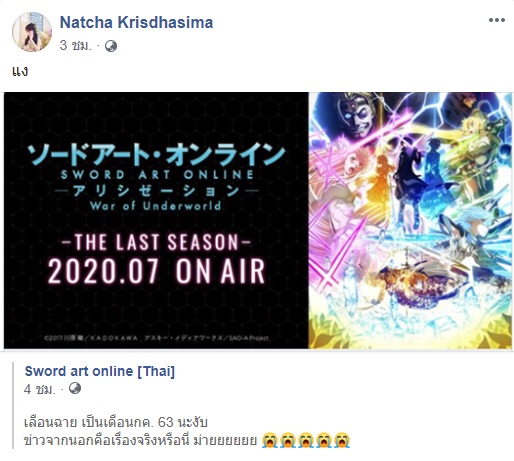Open the shared Sword Art Online announcement image

[x=258, y=220]
